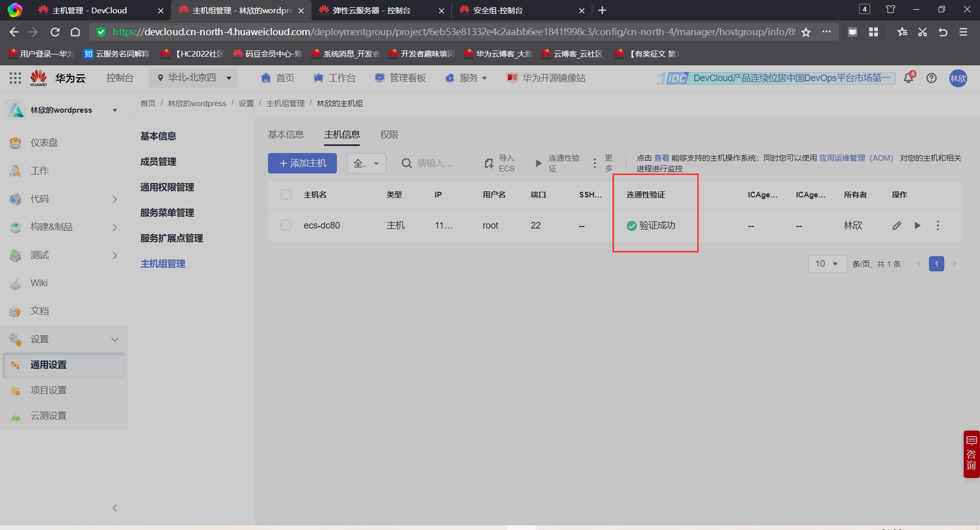Select the 主机信息 tab
Viewport: 980px width, 530px height.
point(342,135)
